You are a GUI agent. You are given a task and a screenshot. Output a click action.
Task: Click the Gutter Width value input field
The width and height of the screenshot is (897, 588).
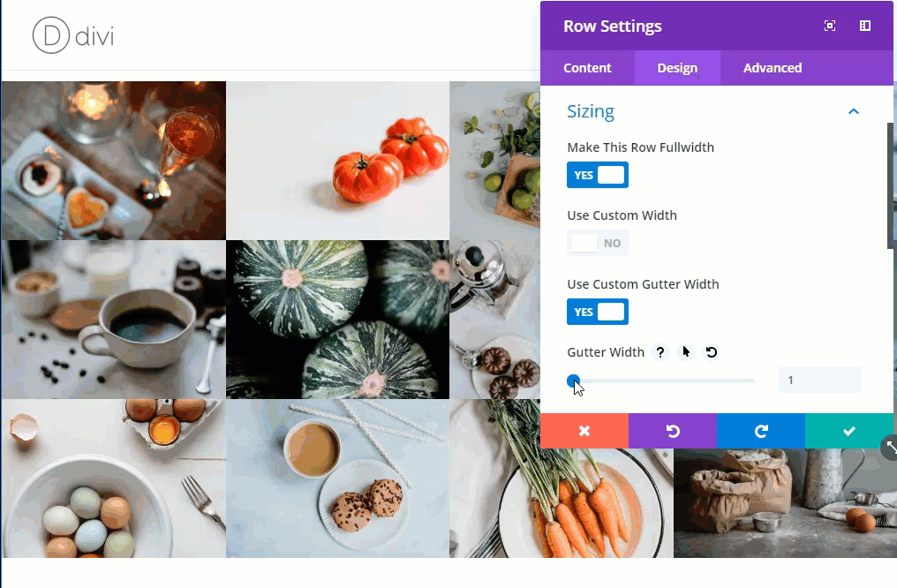819,380
